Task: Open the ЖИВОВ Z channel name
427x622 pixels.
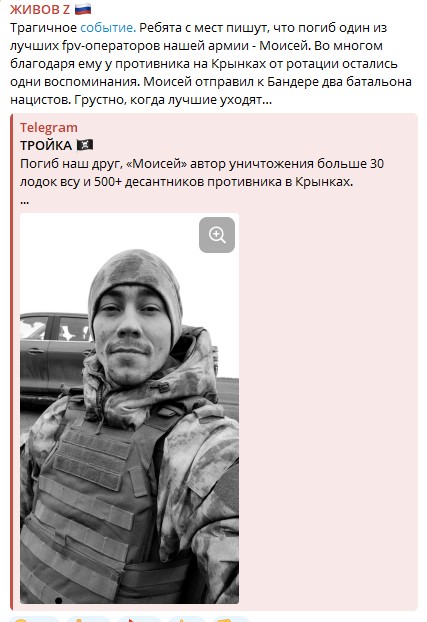Action: (x=40, y=9)
